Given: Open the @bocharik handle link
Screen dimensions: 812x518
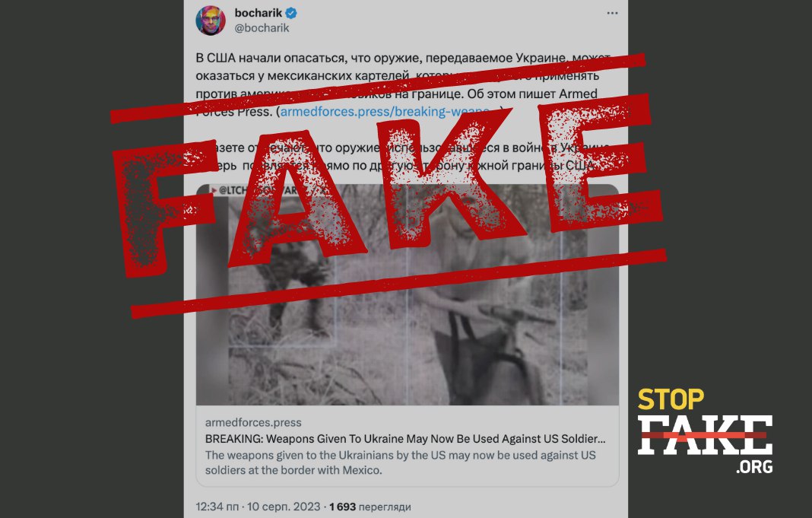Looking at the screenshot, I should click(262, 28).
